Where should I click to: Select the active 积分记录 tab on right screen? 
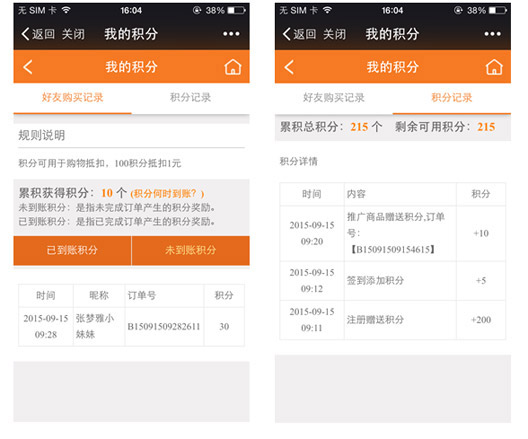[x=452, y=98]
